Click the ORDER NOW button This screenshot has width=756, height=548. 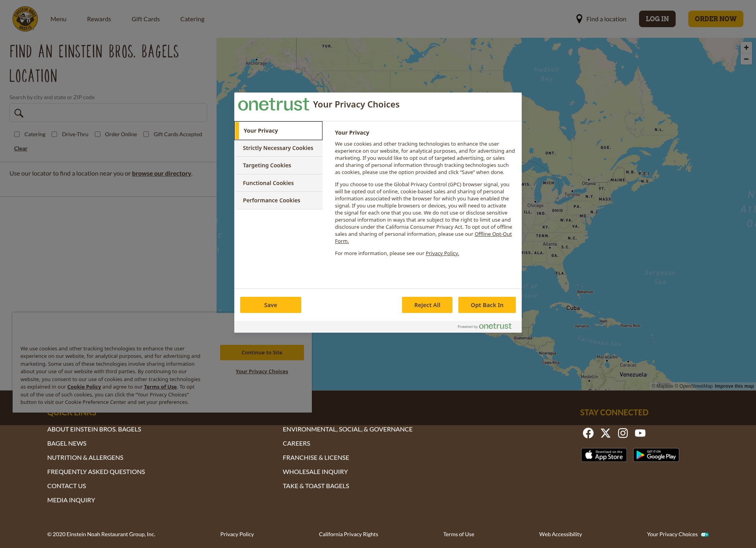[715, 19]
